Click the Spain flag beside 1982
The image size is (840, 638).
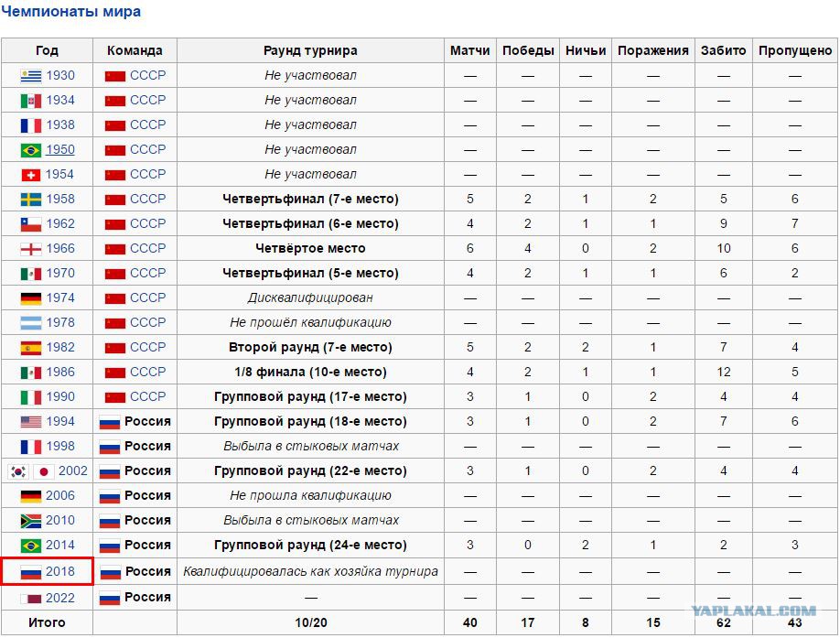(30, 348)
